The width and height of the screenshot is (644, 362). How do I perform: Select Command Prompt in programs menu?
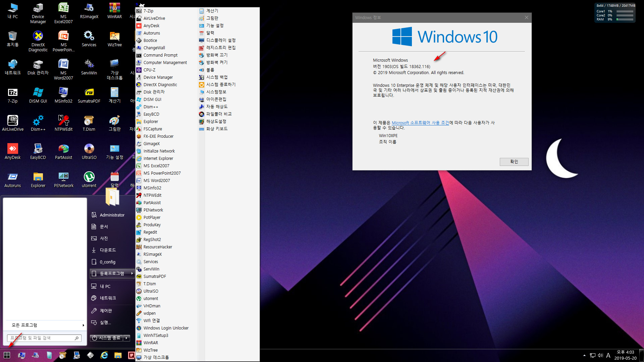166,55
